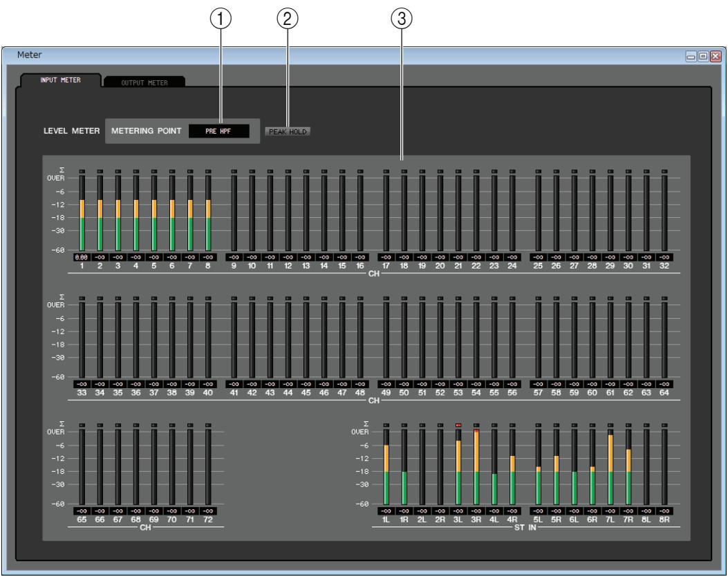
Task: Click the sigma clip indicator above channel 33
Action: click(x=82, y=298)
